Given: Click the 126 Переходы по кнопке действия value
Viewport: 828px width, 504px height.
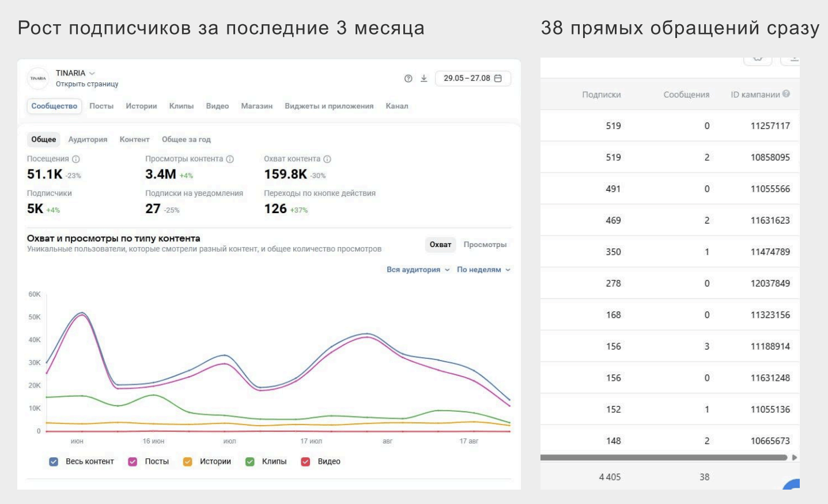Looking at the screenshot, I should click(275, 209).
